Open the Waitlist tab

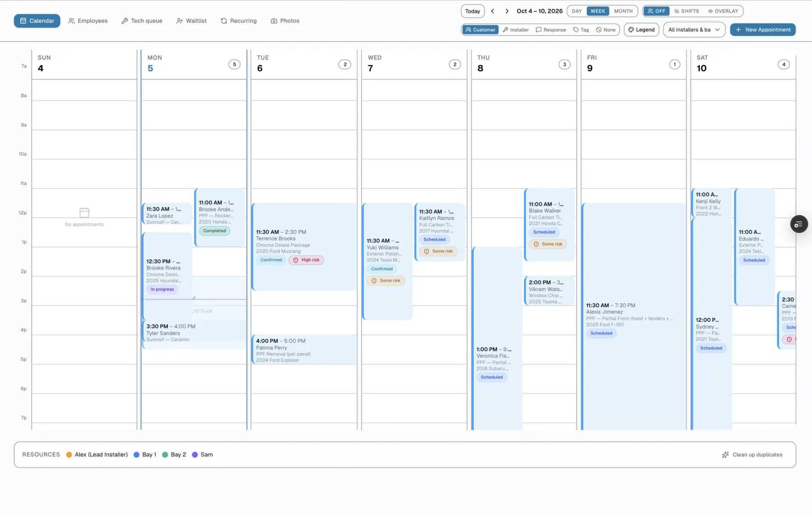[x=191, y=21]
